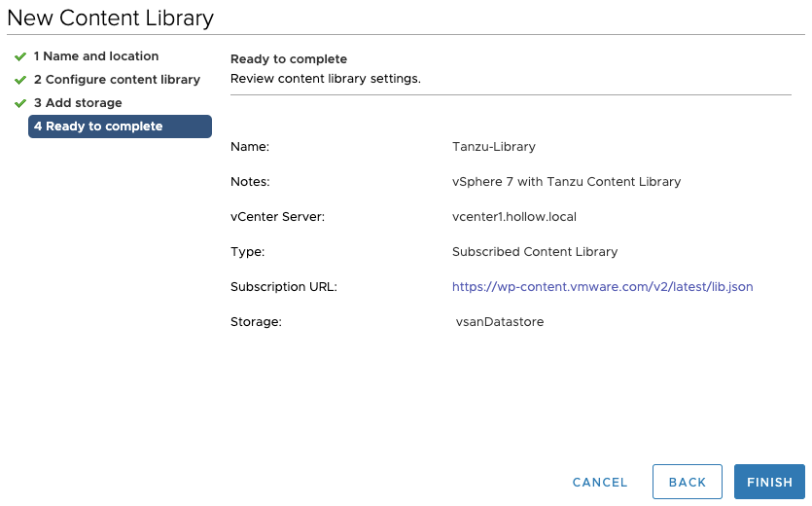812x506 pixels.
Task: Click the Tanzu-Library name value
Action: [x=494, y=147]
